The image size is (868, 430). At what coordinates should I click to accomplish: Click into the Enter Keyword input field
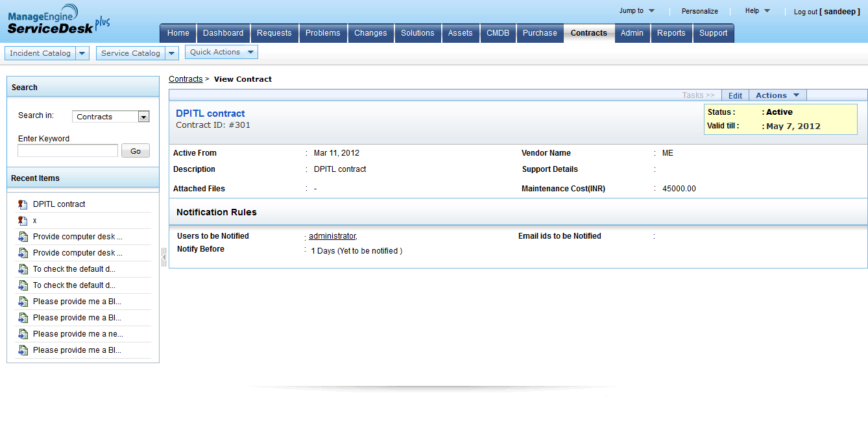pos(67,150)
